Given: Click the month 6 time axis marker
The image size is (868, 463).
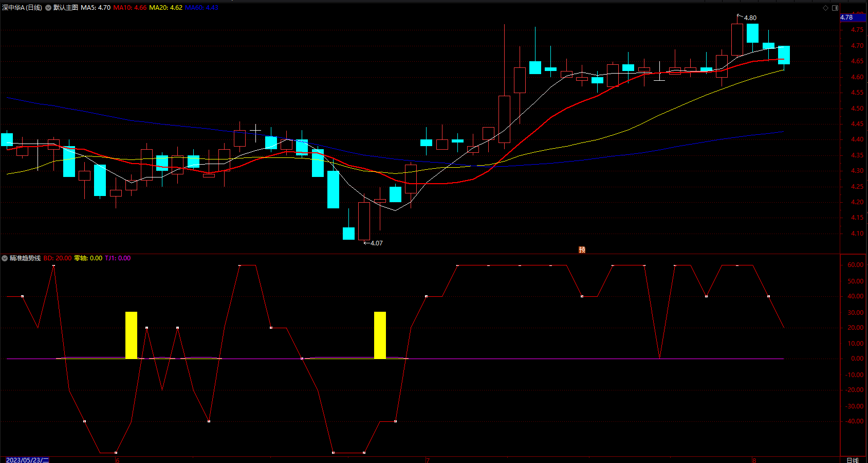Looking at the screenshot, I should (117, 460).
